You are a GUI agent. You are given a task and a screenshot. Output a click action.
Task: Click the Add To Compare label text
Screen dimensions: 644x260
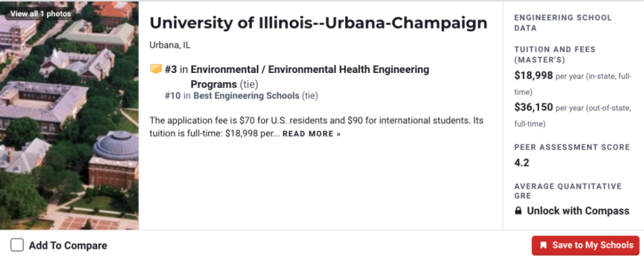pos(68,245)
